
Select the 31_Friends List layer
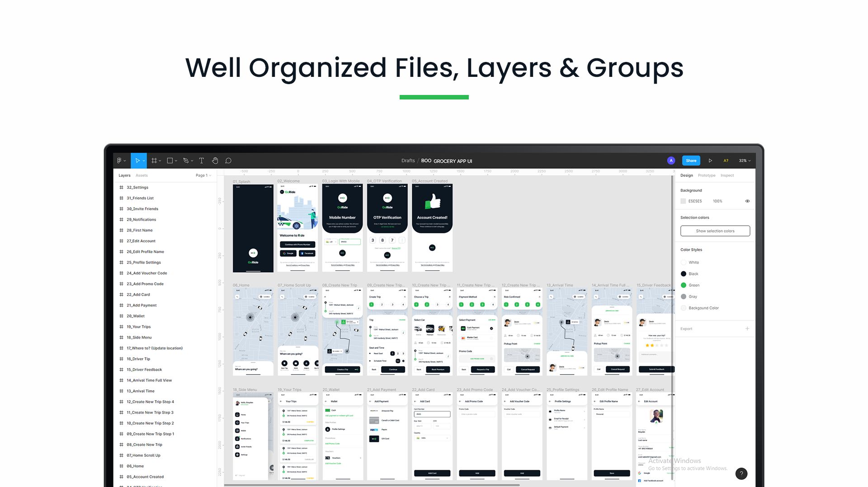click(140, 198)
